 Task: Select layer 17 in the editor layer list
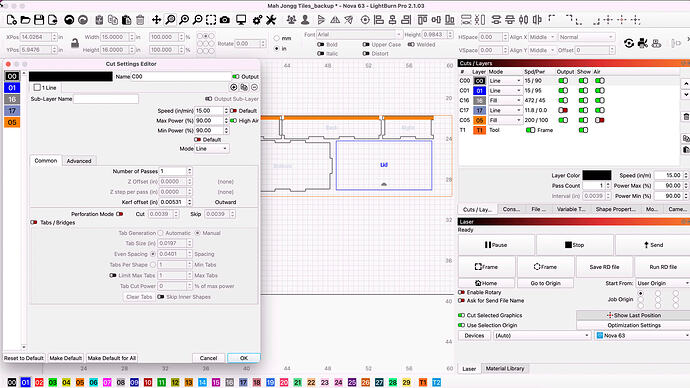click(x=12, y=111)
